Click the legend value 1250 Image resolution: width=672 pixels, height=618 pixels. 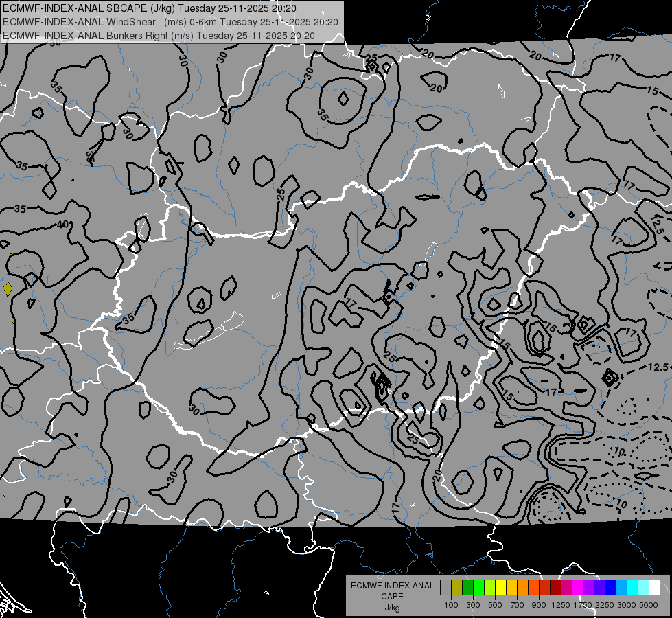click(x=561, y=605)
